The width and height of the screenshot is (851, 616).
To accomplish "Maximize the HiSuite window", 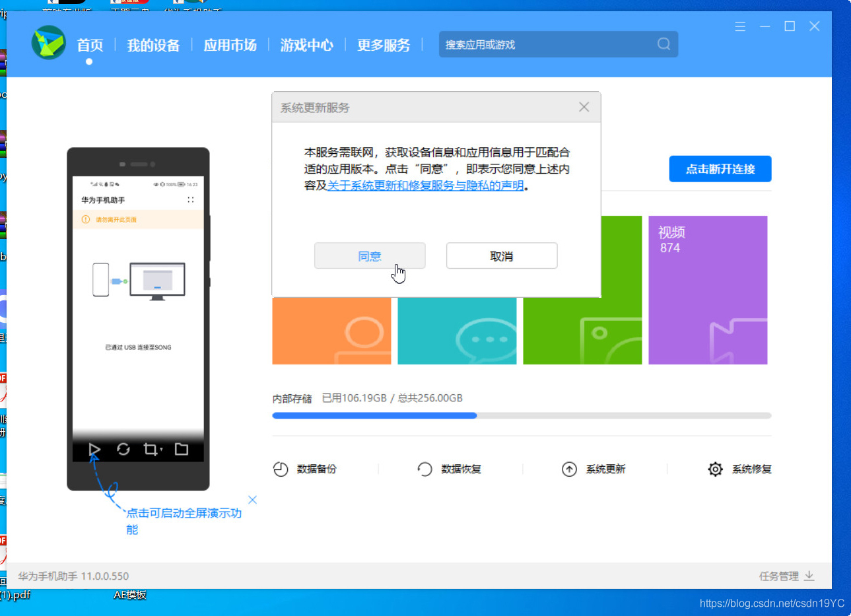I will click(x=790, y=26).
